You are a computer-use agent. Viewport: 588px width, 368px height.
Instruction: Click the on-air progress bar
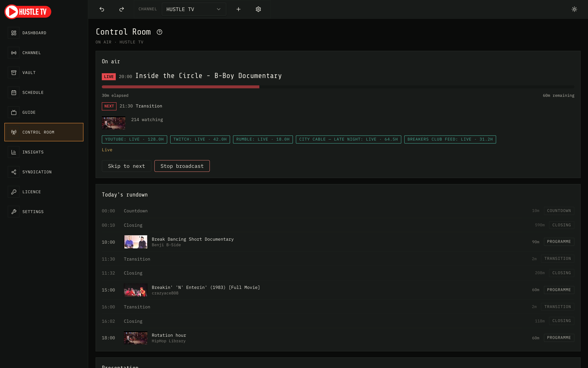pos(338,87)
